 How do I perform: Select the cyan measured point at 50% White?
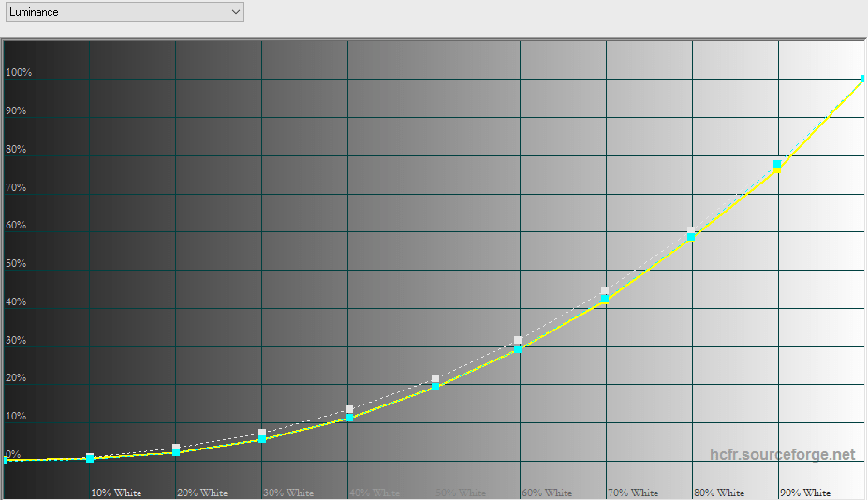coord(435,387)
